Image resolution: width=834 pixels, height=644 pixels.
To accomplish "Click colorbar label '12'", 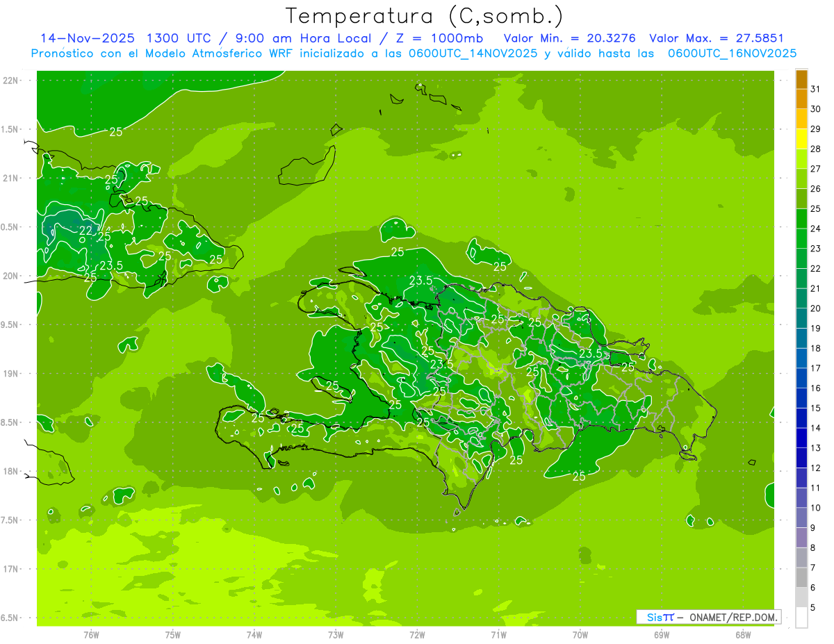I will pyautogui.click(x=815, y=468).
